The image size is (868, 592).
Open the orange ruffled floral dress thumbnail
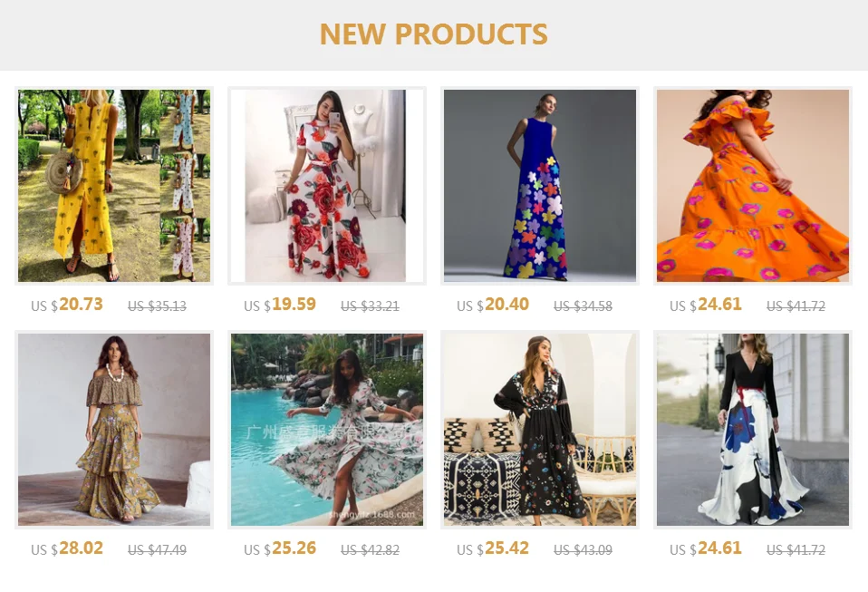pos(752,186)
